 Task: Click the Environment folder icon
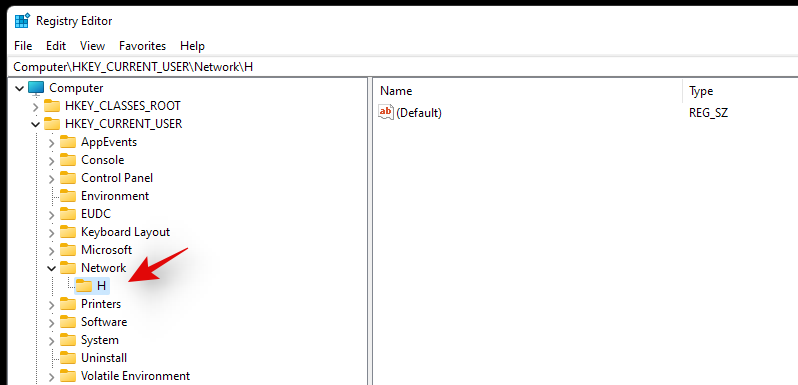(68, 196)
